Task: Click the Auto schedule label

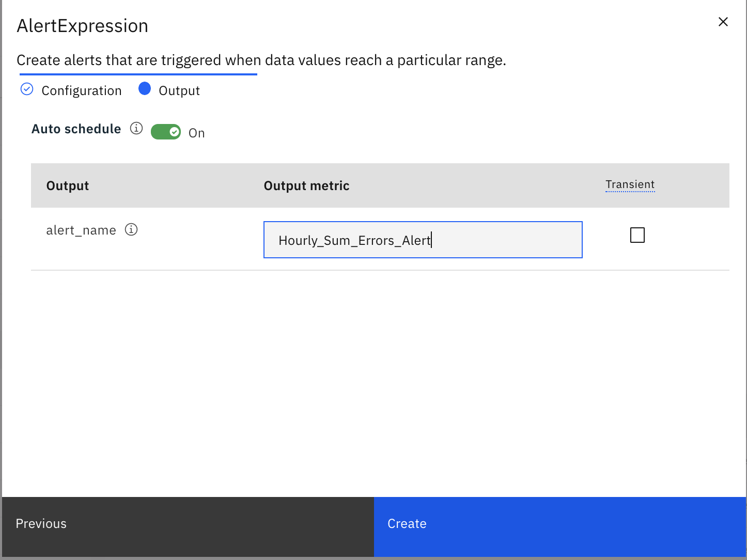Action: (x=76, y=129)
